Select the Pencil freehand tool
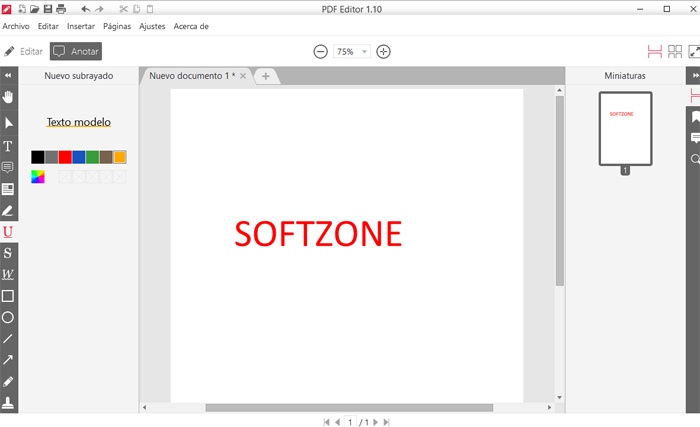The width and height of the screenshot is (700, 427). (8, 381)
